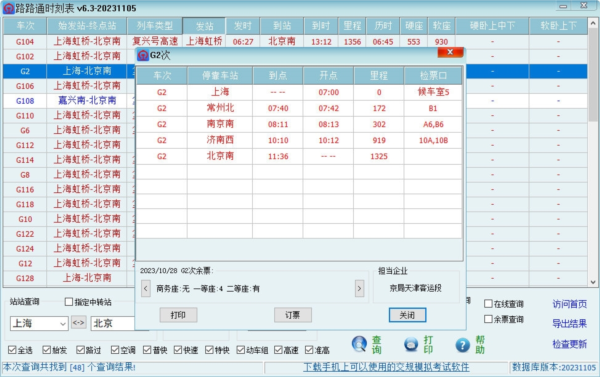Click the scrollbar down arrow in main table
This screenshot has width=600, height=377.
point(593,282)
